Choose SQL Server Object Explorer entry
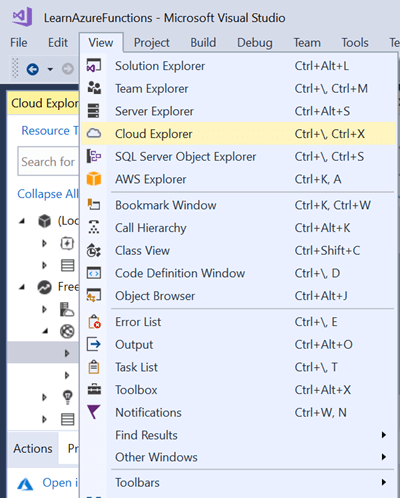The height and width of the screenshot is (498, 400). coord(239,156)
